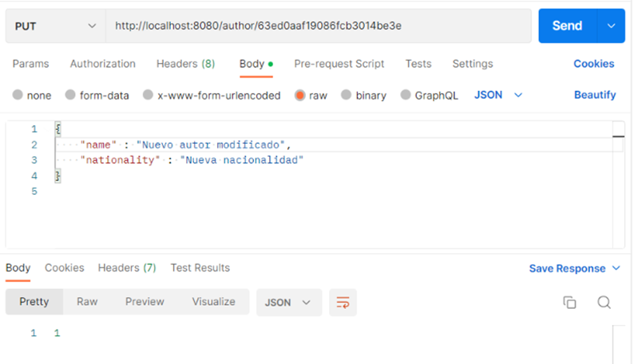Open the PUT method dropdown

click(x=55, y=26)
